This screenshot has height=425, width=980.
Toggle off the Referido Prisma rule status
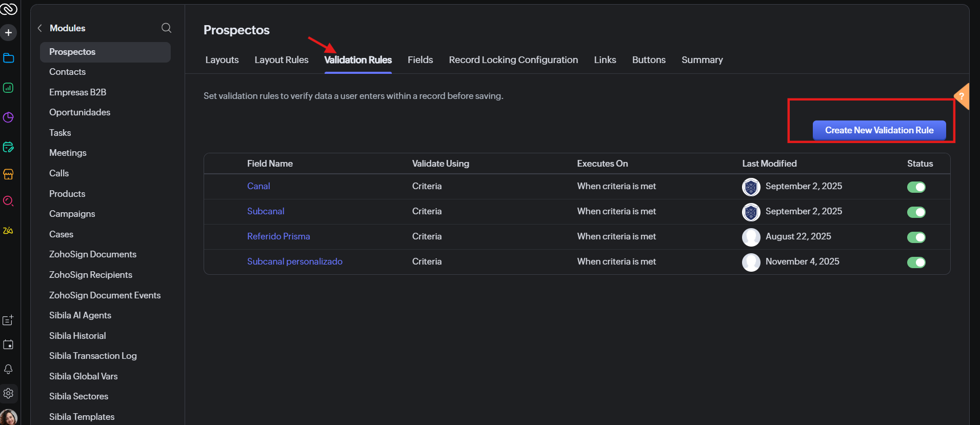pos(916,237)
